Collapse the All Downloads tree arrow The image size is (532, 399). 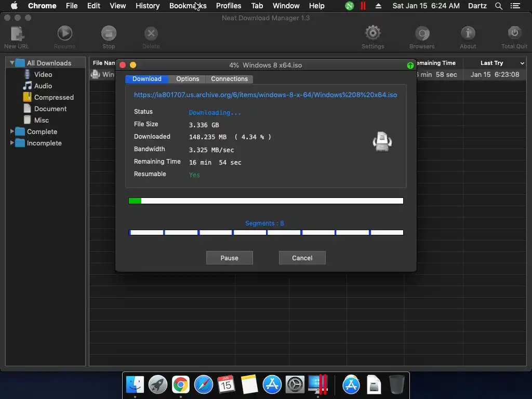click(12, 63)
